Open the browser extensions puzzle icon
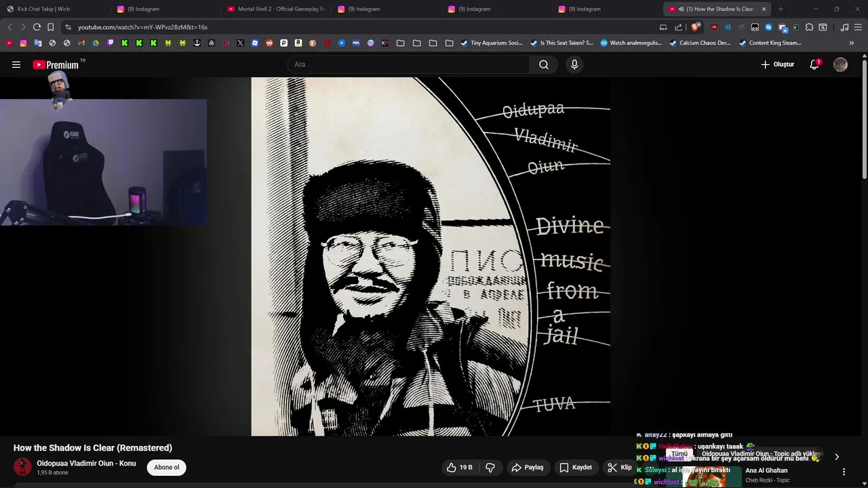868x488 pixels. [x=809, y=27]
